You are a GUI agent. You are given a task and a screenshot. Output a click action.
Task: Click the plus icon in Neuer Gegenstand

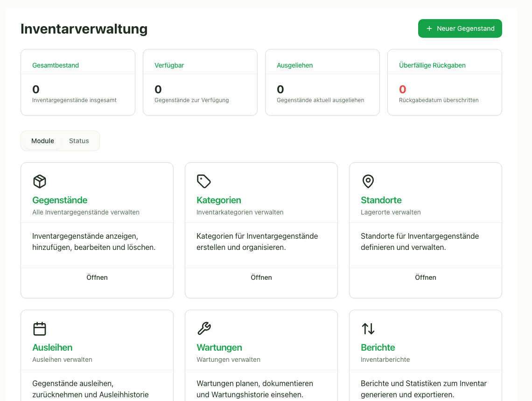(x=429, y=28)
